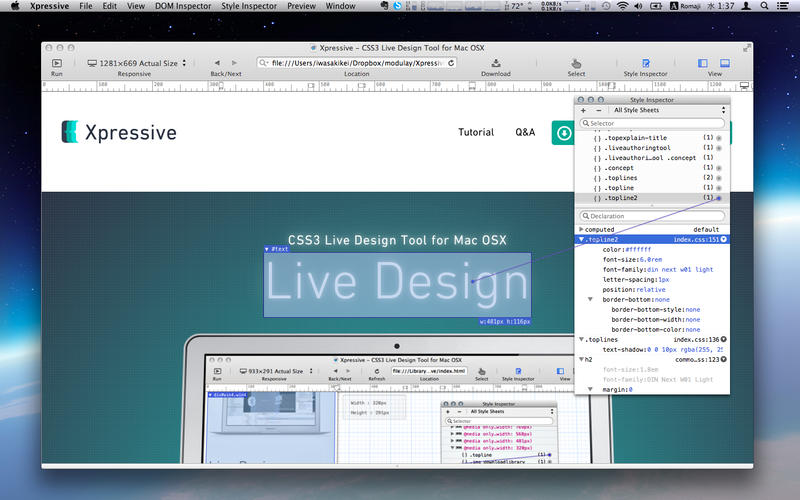
Task: Activate the Select element tool
Action: click(576, 63)
